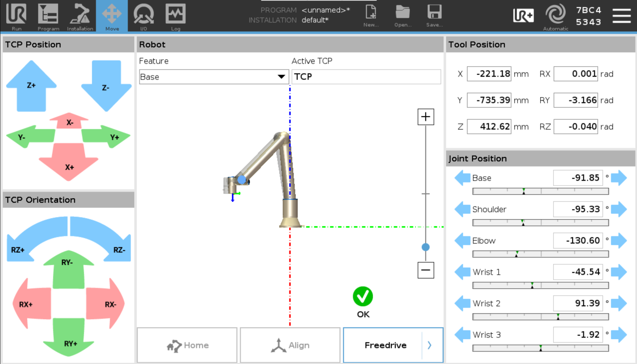Toggle Automatic mode
The image size is (637, 364).
point(555,16)
